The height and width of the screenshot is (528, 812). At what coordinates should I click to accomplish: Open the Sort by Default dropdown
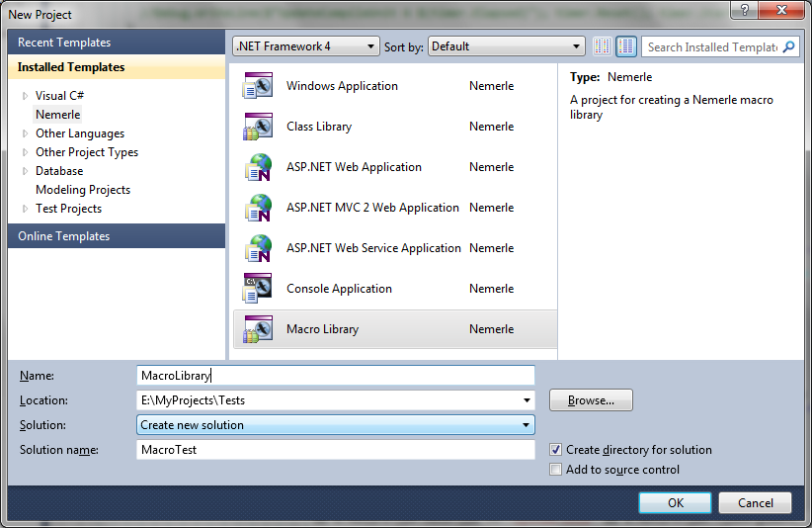coord(507,46)
